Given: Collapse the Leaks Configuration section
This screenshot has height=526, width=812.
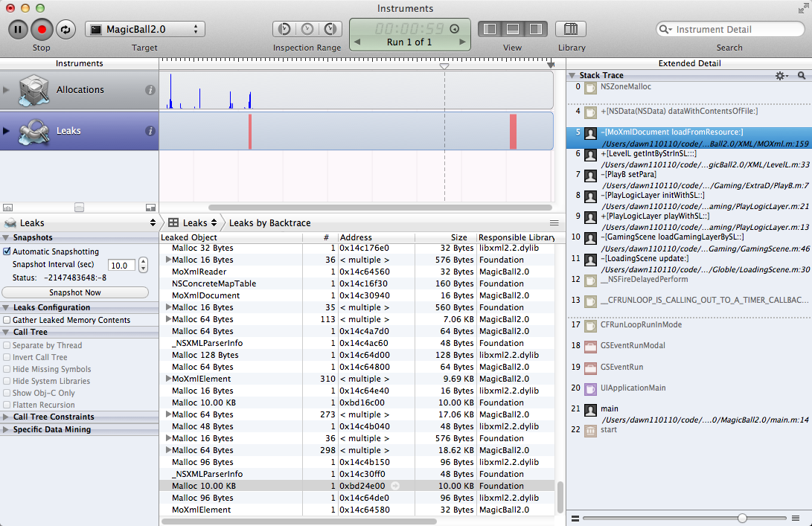Looking at the screenshot, I should pos(6,307).
